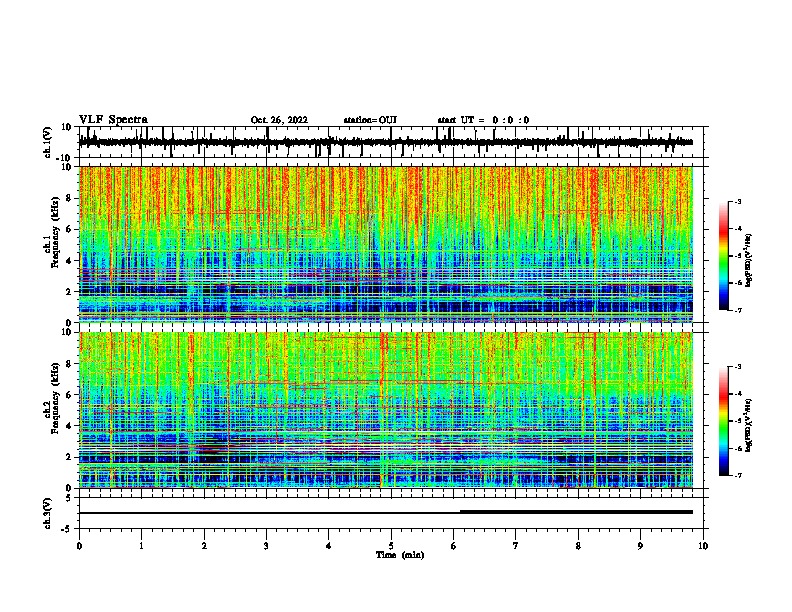This screenshot has width=792, height=612.
Task: Click the "station=OUJ" header label
Action: point(370,120)
